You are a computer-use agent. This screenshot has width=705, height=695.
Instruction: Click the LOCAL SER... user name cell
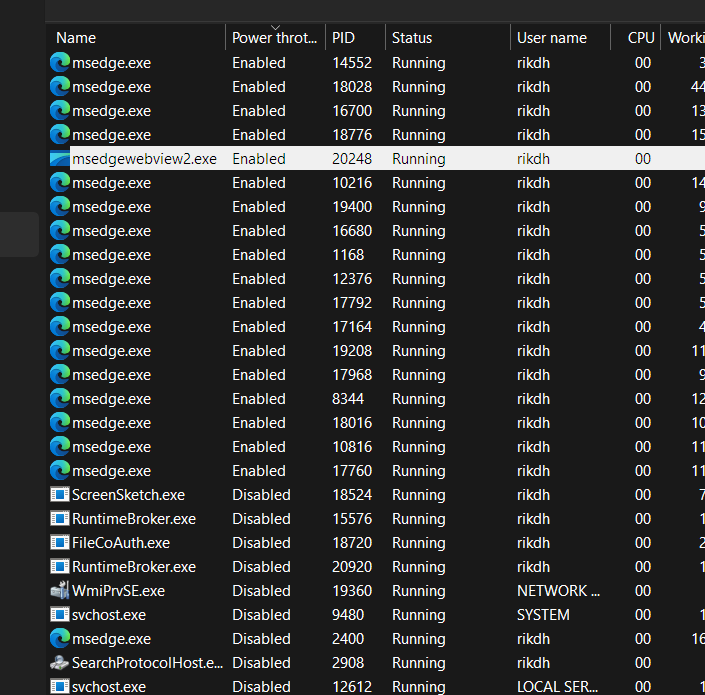click(x=558, y=687)
